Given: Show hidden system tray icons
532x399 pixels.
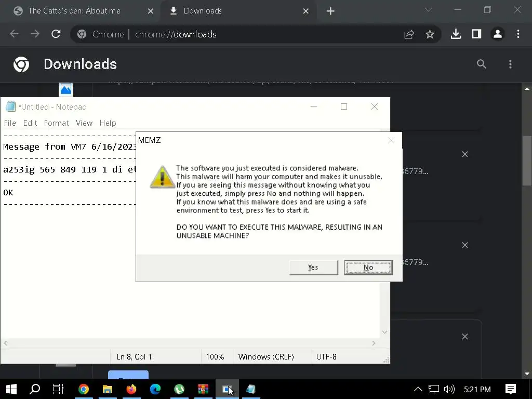Looking at the screenshot, I should pyautogui.click(x=418, y=389).
